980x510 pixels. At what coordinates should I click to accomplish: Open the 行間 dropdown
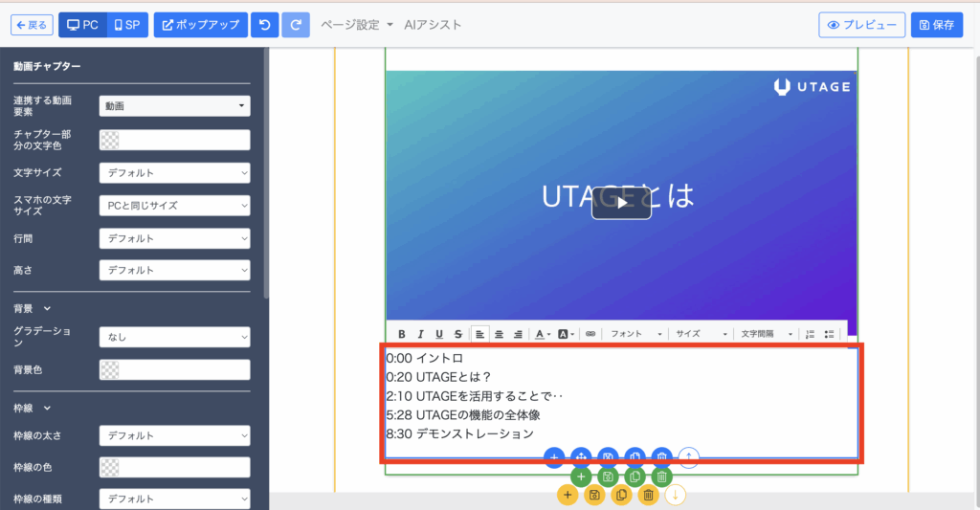[x=175, y=239]
